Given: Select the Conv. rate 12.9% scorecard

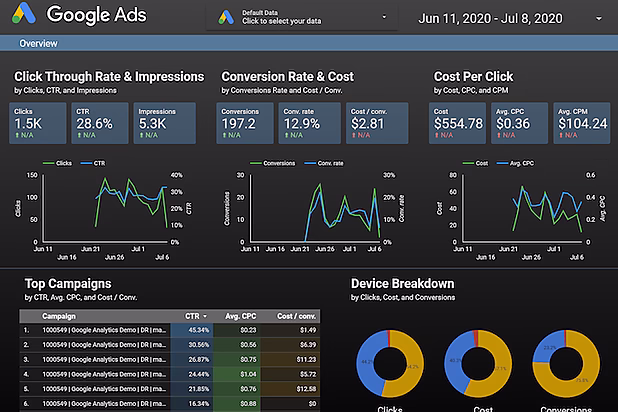Looking at the screenshot, I should click(309, 123).
